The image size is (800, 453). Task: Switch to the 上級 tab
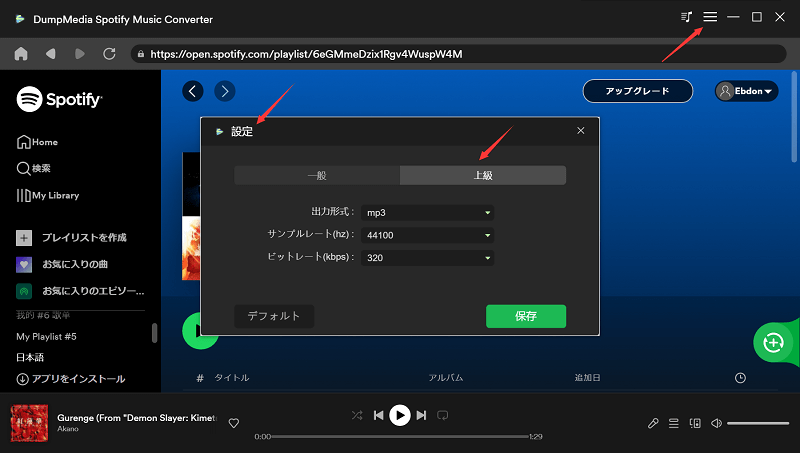483,175
